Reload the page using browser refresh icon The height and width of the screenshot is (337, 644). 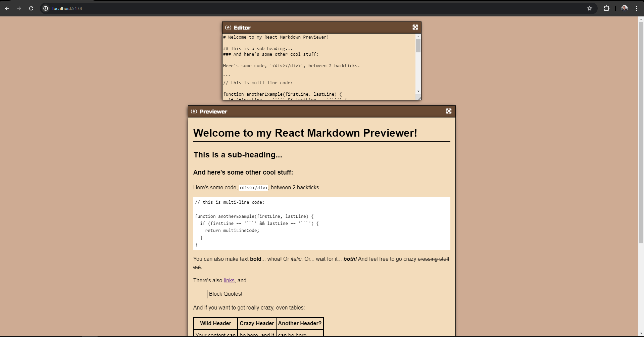point(31,8)
